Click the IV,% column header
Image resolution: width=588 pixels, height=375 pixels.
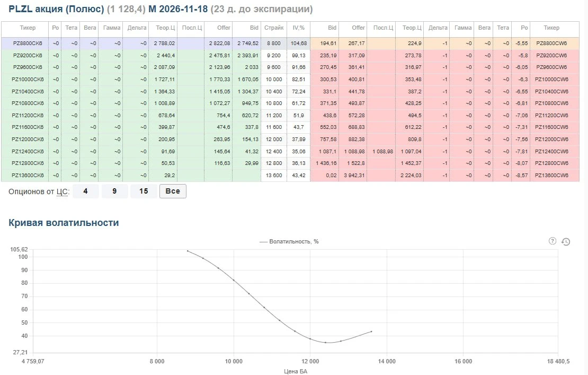click(298, 28)
